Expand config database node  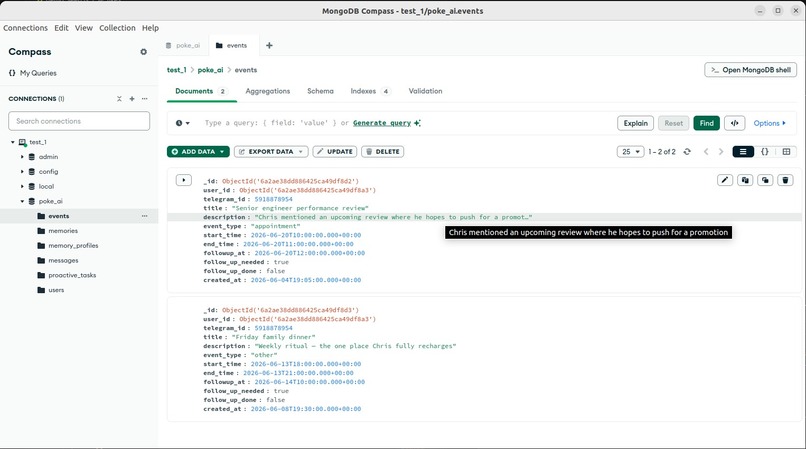click(22, 172)
